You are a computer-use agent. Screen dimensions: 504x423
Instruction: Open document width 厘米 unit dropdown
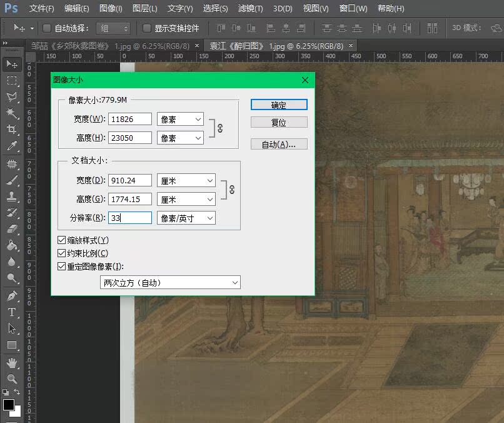(186, 180)
